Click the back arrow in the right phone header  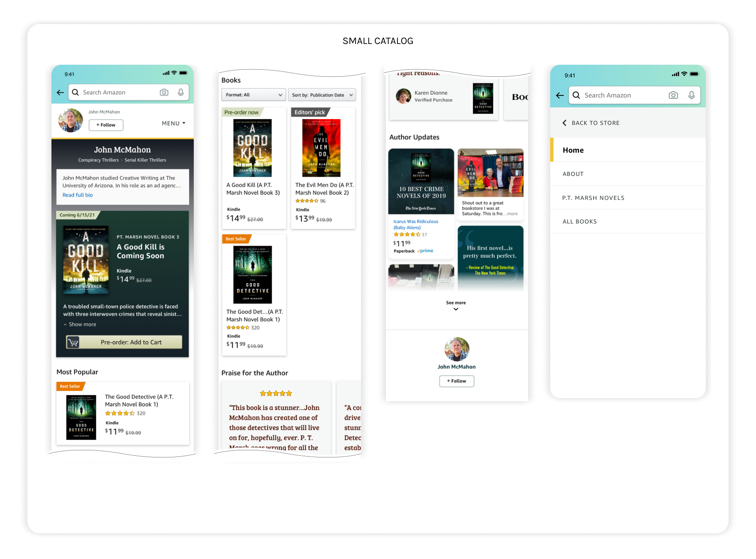pyautogui.click(x=560, y=95)
